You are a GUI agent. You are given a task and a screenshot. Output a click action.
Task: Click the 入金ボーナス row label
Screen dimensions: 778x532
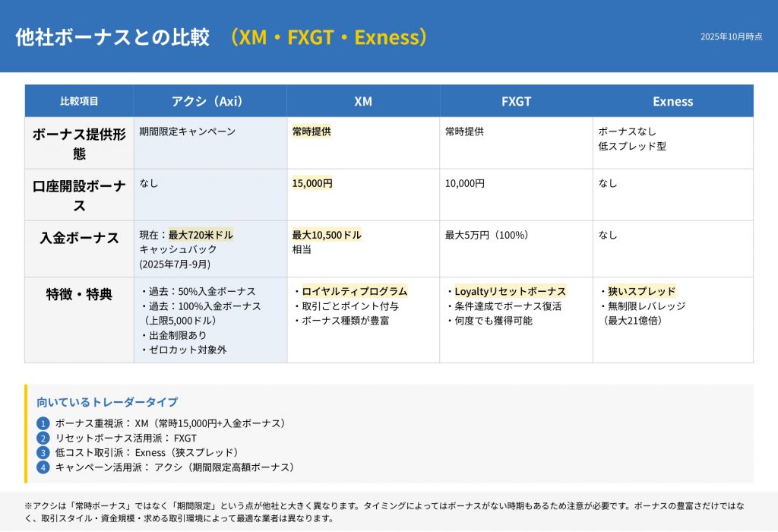[79, 238]
